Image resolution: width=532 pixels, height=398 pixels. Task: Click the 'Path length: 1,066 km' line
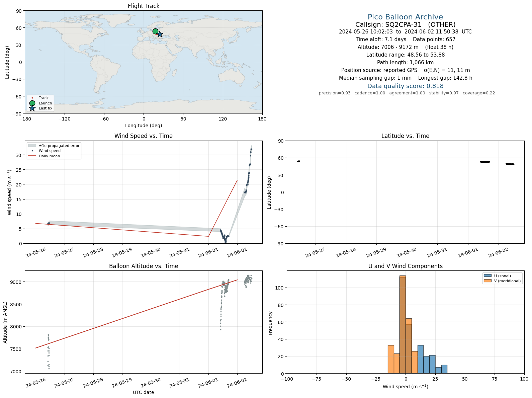click(405, 63)
